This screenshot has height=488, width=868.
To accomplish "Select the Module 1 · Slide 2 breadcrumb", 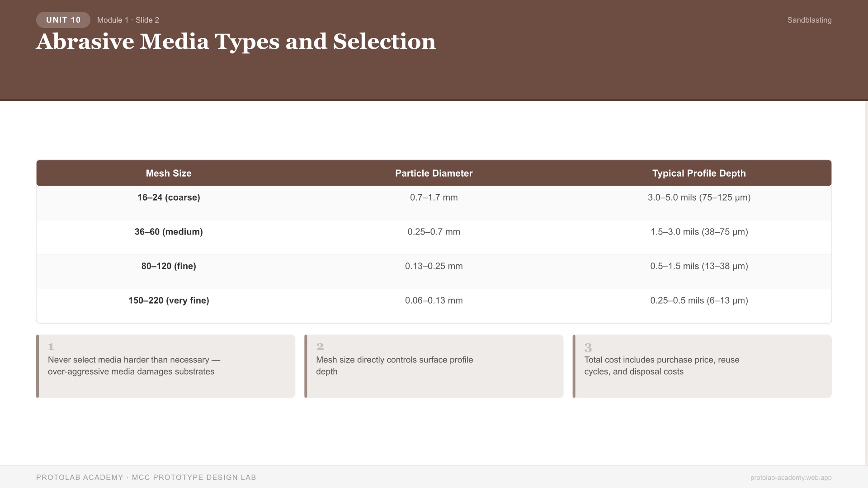I will (128, 20).
